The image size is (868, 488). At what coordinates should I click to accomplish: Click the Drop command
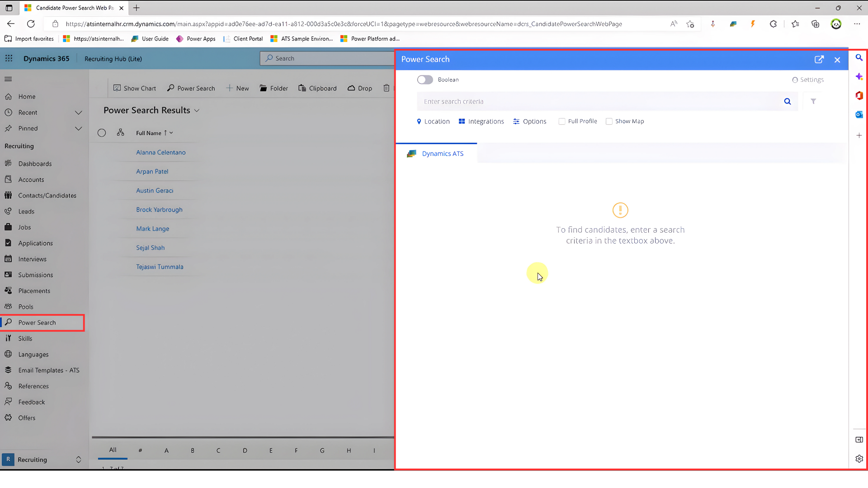pos(360,88)
